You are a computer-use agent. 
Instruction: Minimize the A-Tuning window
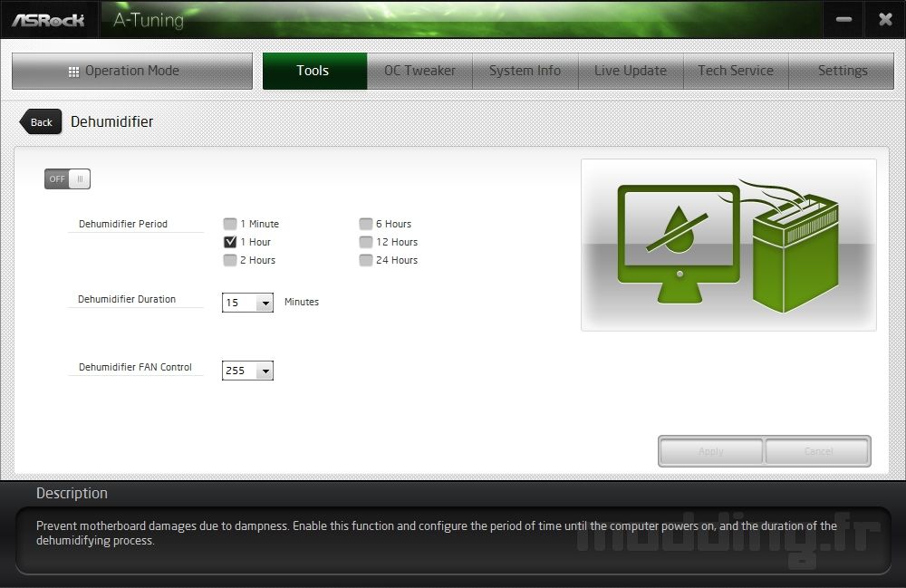[843, 20]
